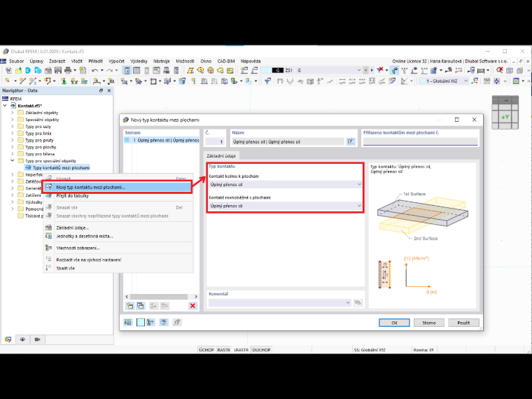
Task: Open units and decimal places in the dialog footer
Action: [x=127, y=322]
